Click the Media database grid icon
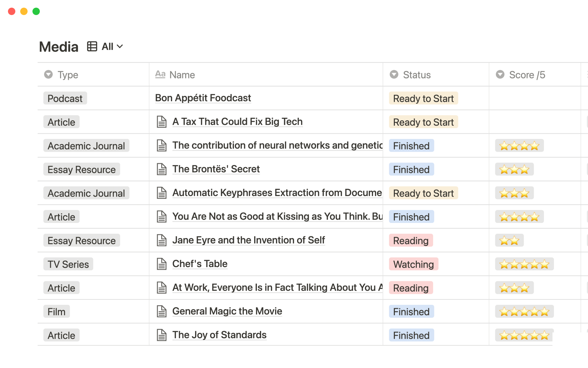Screen dimensions: 588x368 point(92,46)
